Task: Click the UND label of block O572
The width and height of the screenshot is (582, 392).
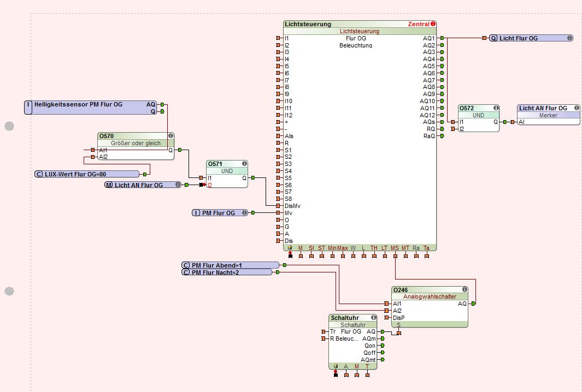Action: pyautogui.click(x=479, y=115)
